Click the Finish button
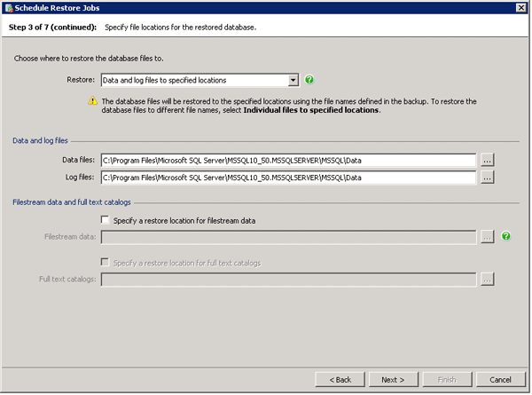This screenshot has width=532, height=395. [446, 379]
